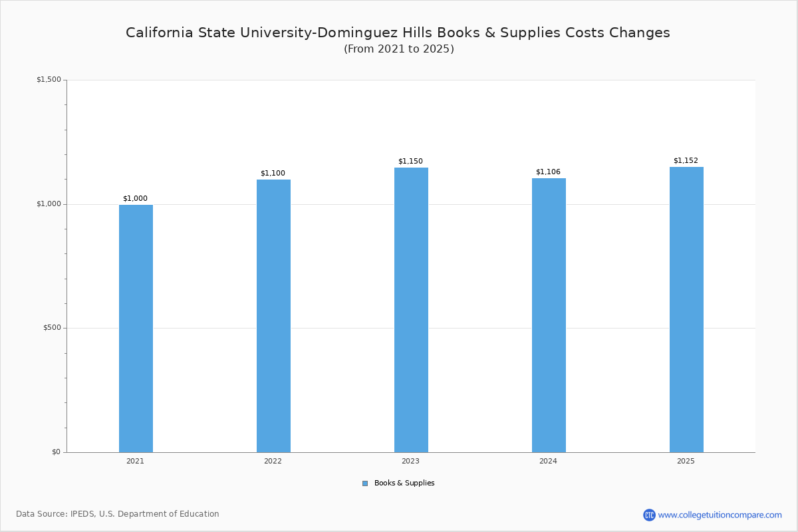Select the 2023 bar
The height and width of the screenshot is (532, 798).
411,310
